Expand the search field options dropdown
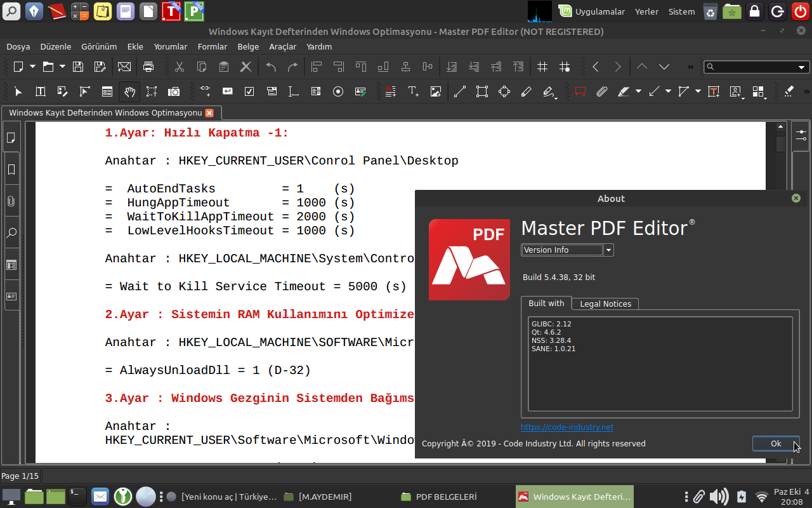Screen dimensions: 812x508 pyautogui.click(x=802, y=67)
